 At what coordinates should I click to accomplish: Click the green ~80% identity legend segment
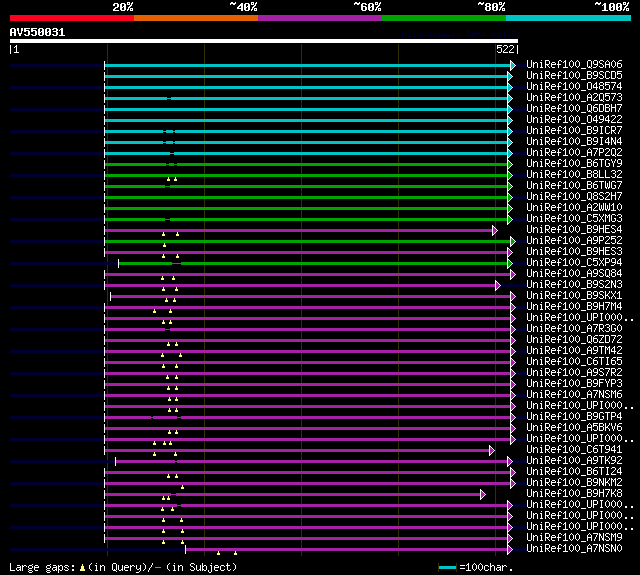[444, 18]
